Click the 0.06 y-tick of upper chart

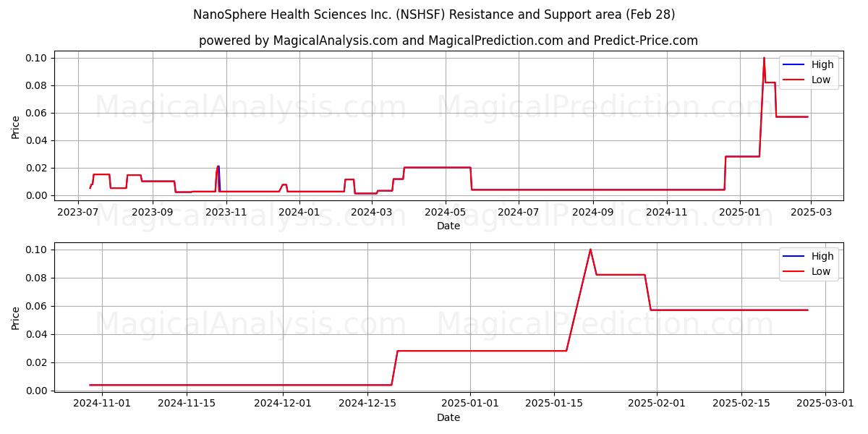(38, 113)
